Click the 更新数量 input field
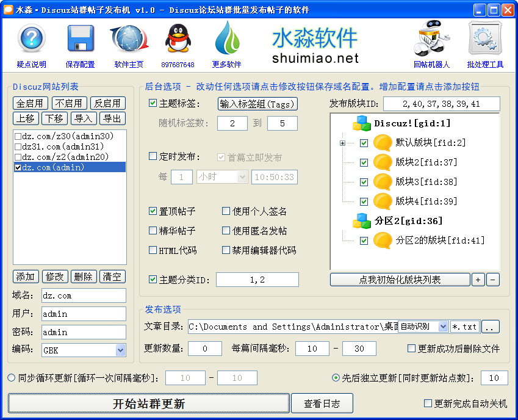Viewport: 518px width, 420px height. [205, 349]
